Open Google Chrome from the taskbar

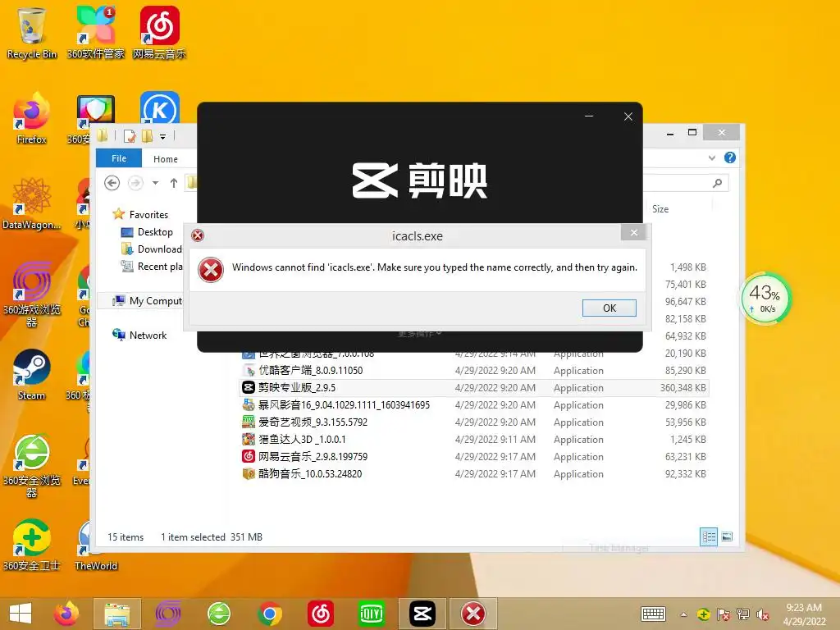(x=269, y=614)
